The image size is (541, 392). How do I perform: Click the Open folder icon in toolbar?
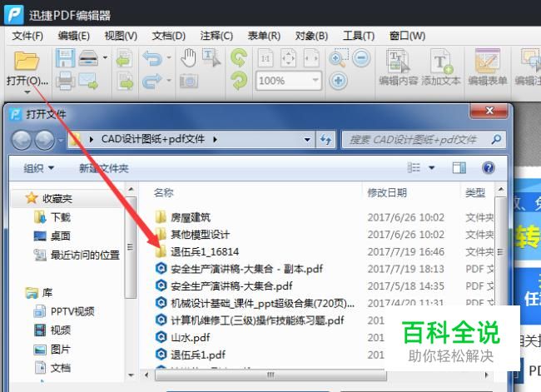(x=27, y=61)
